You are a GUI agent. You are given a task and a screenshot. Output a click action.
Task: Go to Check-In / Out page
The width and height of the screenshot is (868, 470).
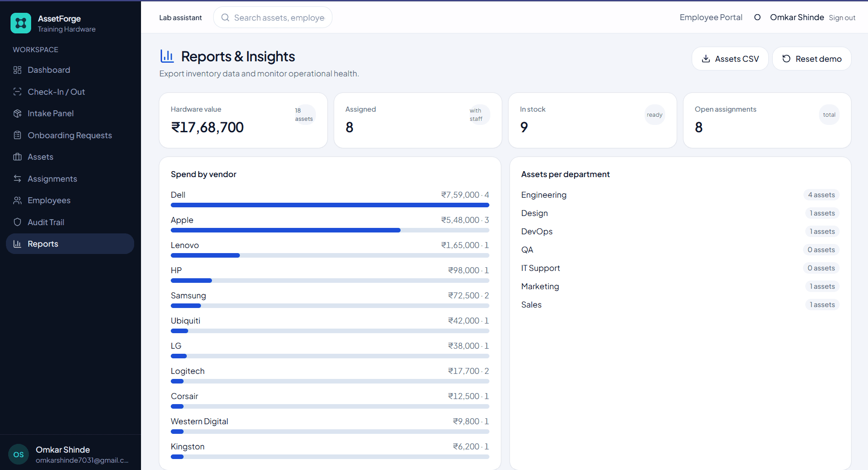click(70, 92)
